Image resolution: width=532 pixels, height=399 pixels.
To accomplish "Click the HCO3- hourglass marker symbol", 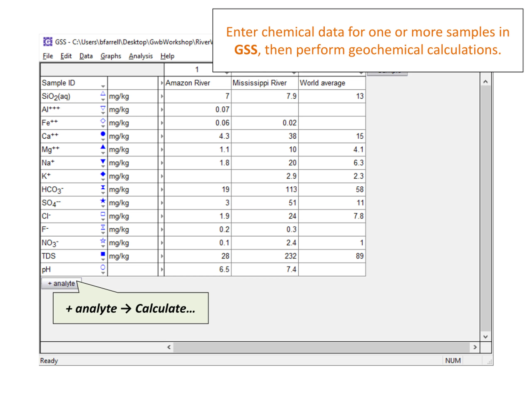I will point(103,187).
